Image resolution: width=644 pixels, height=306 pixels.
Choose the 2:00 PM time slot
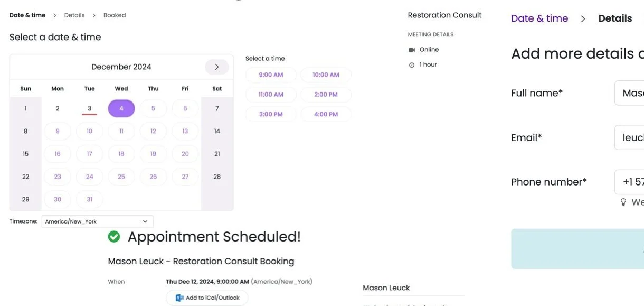[x=326, y=95]
